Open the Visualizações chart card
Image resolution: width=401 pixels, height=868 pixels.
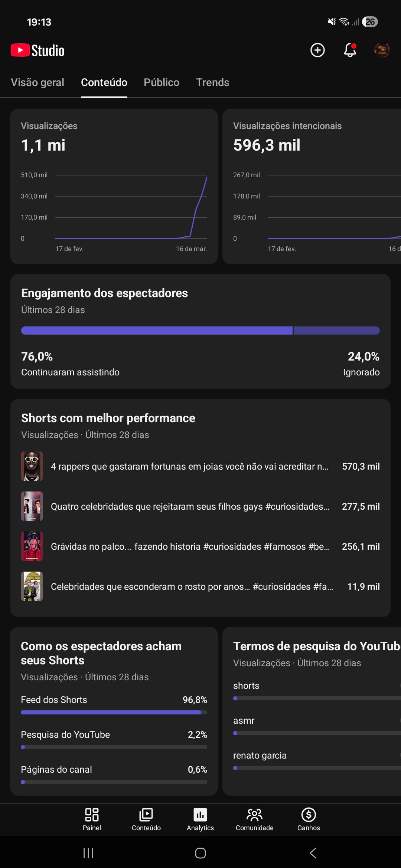[x=114, y=186]
